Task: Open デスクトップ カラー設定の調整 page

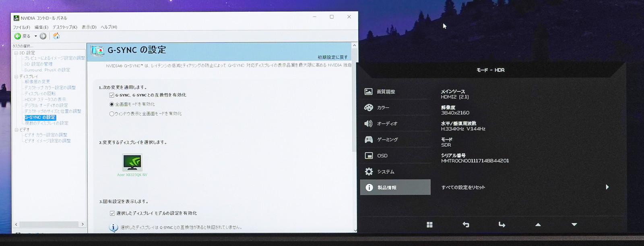Action: point(50,88)
